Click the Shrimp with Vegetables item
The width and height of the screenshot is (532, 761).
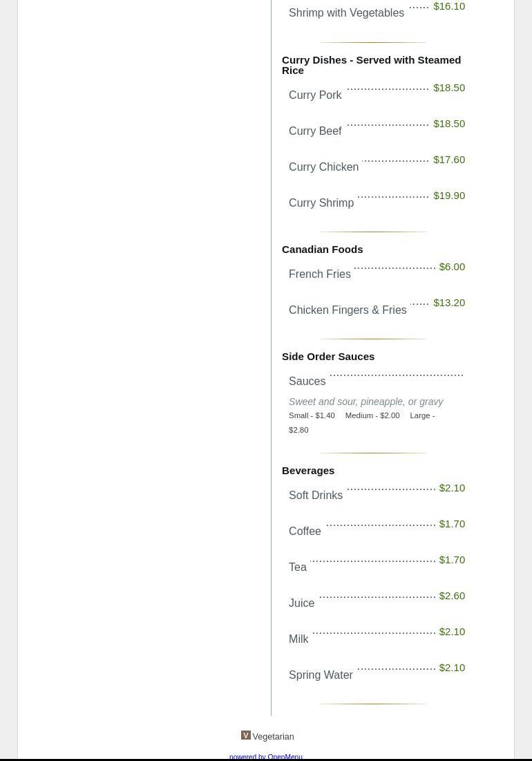(346, 13)
